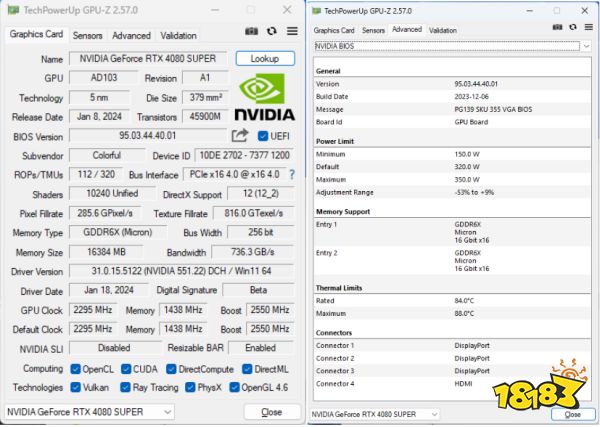Click the BIOS Version field 95.03.44.40.01

point(148,136)
